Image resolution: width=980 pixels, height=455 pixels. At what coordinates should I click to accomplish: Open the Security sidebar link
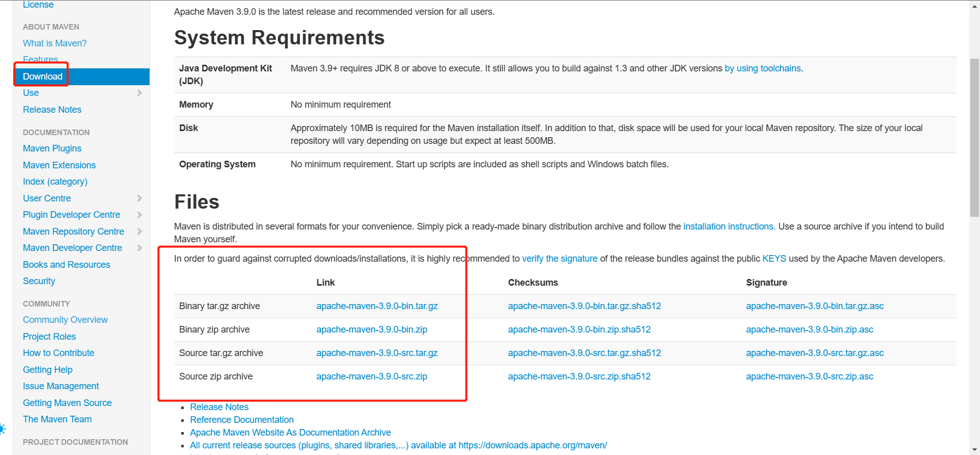tap(39, 281)
